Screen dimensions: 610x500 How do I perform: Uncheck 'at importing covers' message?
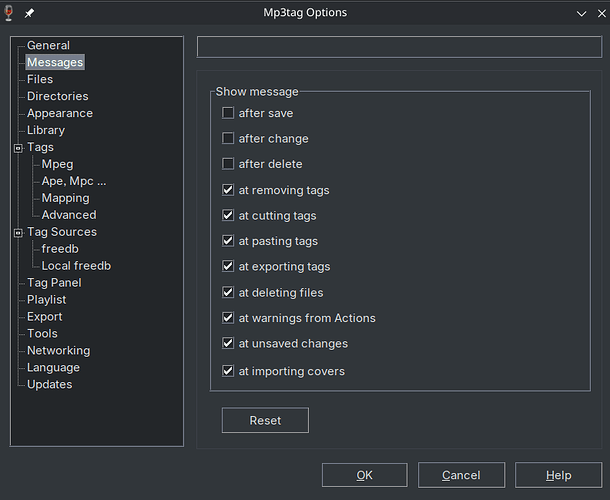click(x=228, y=371)
